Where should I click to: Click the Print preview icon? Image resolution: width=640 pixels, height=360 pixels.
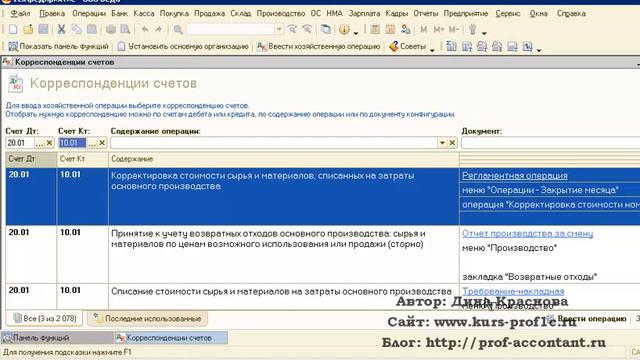click(125, 29)
